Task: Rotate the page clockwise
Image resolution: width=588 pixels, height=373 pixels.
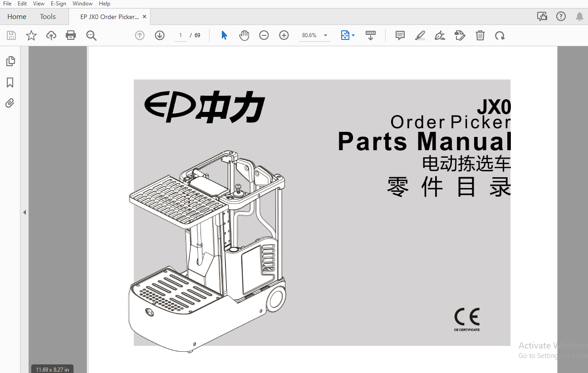Action: tap(500, 35)
